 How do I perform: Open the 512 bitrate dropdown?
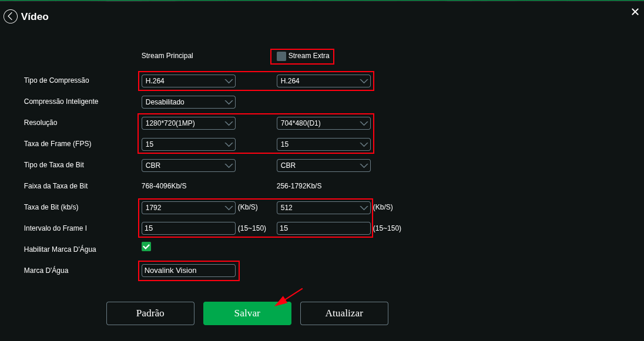323,208
